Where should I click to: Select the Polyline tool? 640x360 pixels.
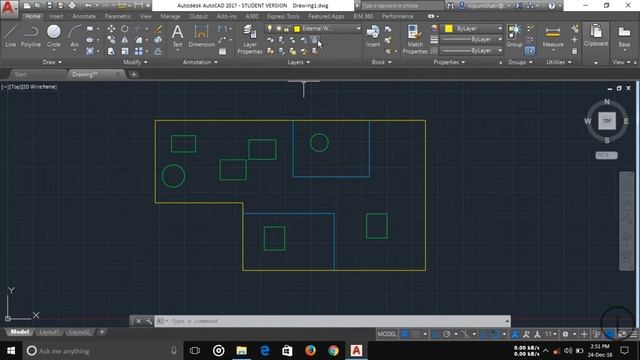(31, 36)
